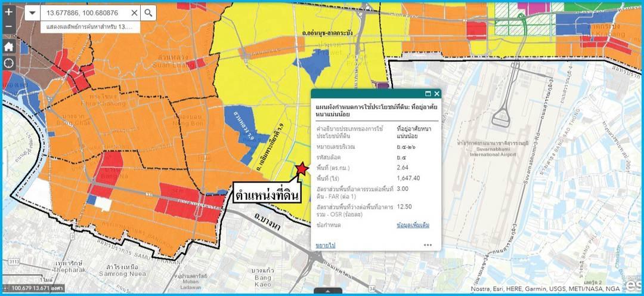The width and height of the screenshot is (644, 296).
Task: Click the coordinate widget crosshair icon
Action: 6,289
